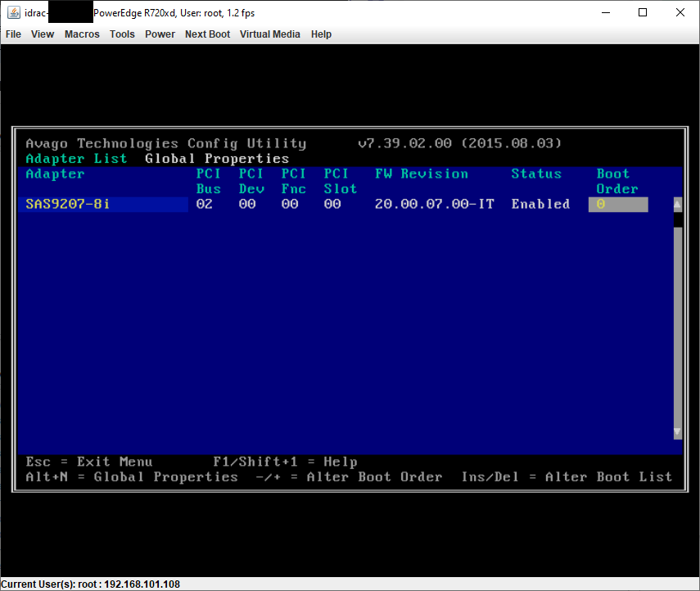Switch to the Global Properties tab
The width and height of the screenshot is (700, 591).
click(216, 159)
